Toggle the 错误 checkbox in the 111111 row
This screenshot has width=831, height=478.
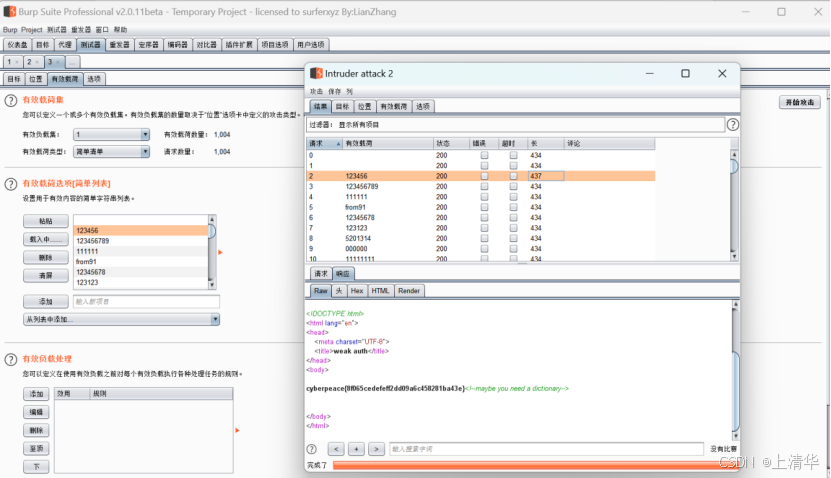click(484, 197)
